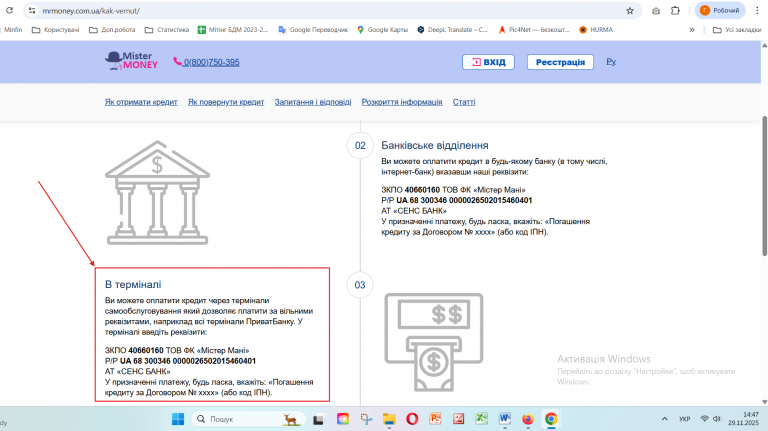Open the Windows Start menu
This screenshot has width=768, height=431.
(178, 419)
